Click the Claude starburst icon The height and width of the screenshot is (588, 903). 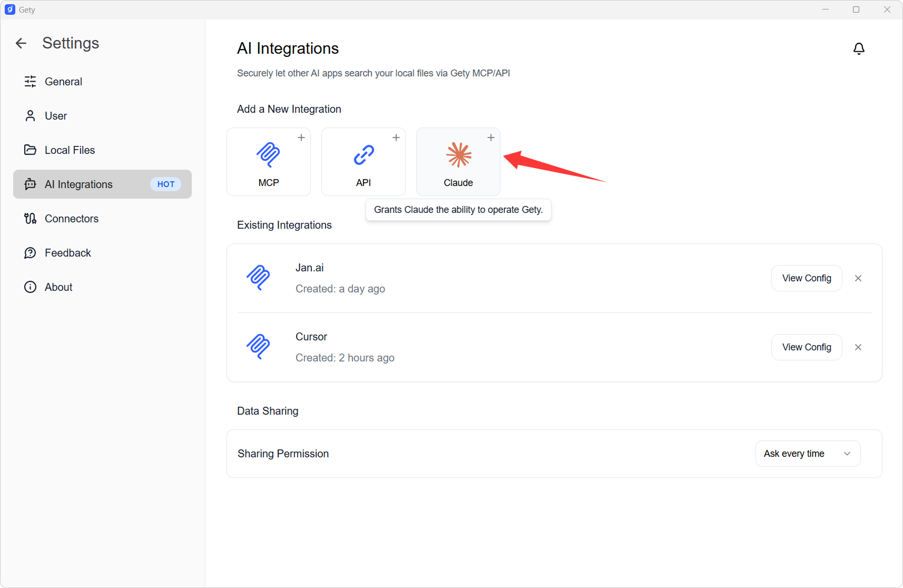458,155
